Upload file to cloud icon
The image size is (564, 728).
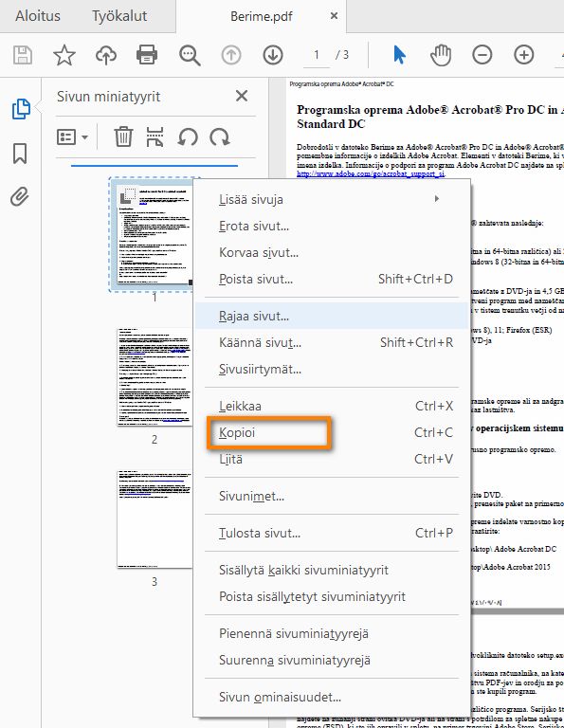click(x=106, y=55)
